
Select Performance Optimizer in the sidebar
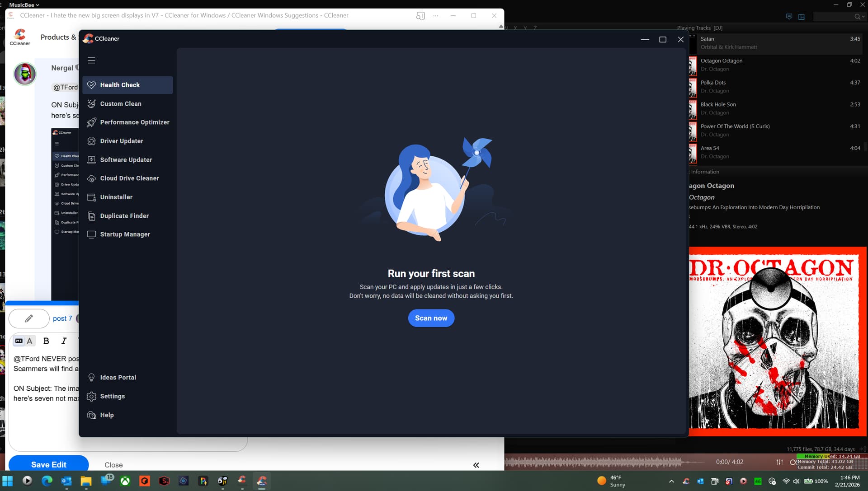pyautogui.click(x=134, y=122)
